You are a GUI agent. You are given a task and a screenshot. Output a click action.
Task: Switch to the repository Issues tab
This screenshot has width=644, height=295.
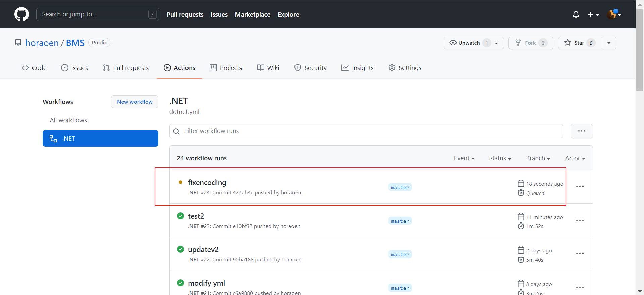tap(74, 68)
